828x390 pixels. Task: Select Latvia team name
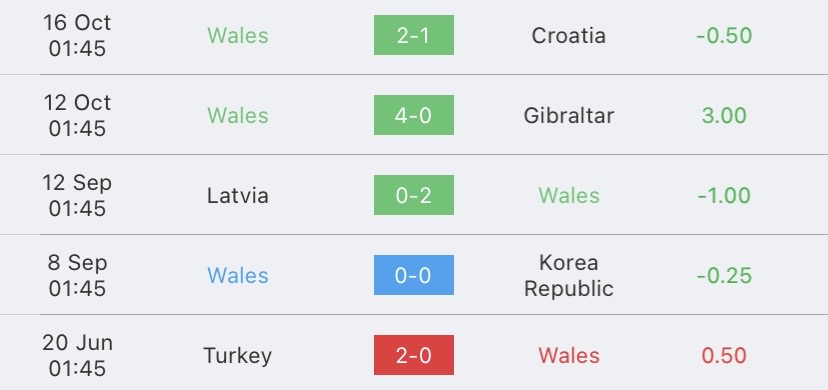click(x=238, y=196)
